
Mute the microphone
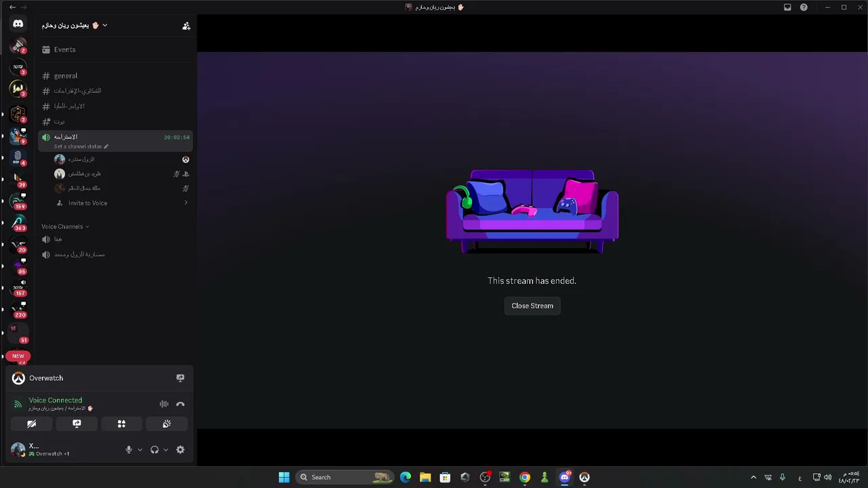click(129, 449)
